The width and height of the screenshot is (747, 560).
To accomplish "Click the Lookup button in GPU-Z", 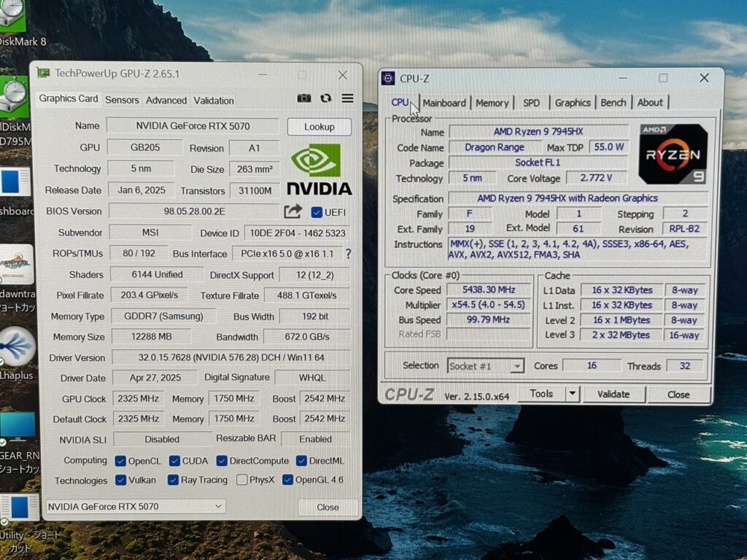I will click(320, 127).
